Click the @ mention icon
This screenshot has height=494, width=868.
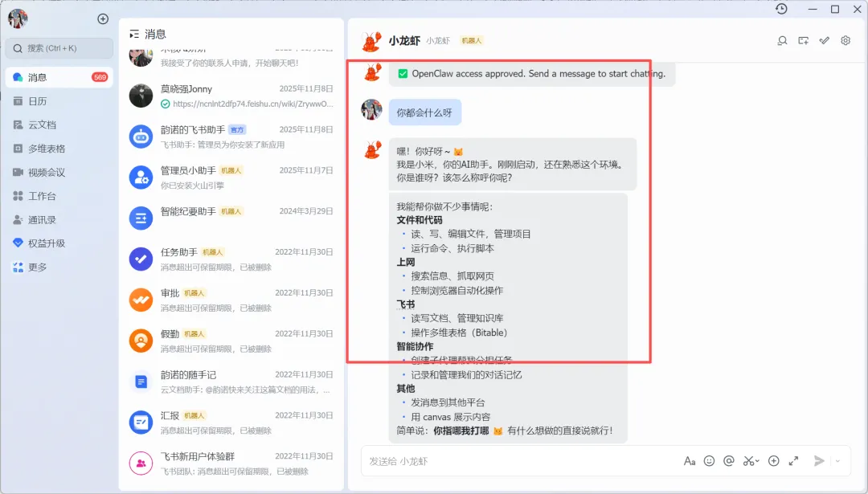click(729, 461)
